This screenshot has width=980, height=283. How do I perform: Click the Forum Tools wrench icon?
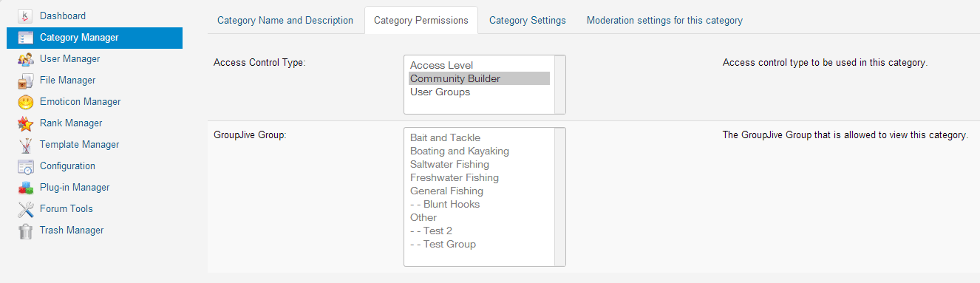pos(26,208)
